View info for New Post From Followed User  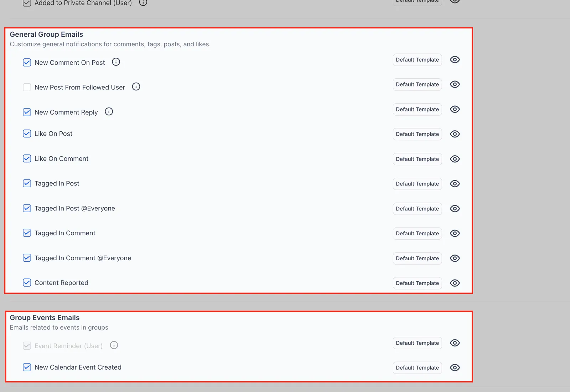tap(136, 87)
